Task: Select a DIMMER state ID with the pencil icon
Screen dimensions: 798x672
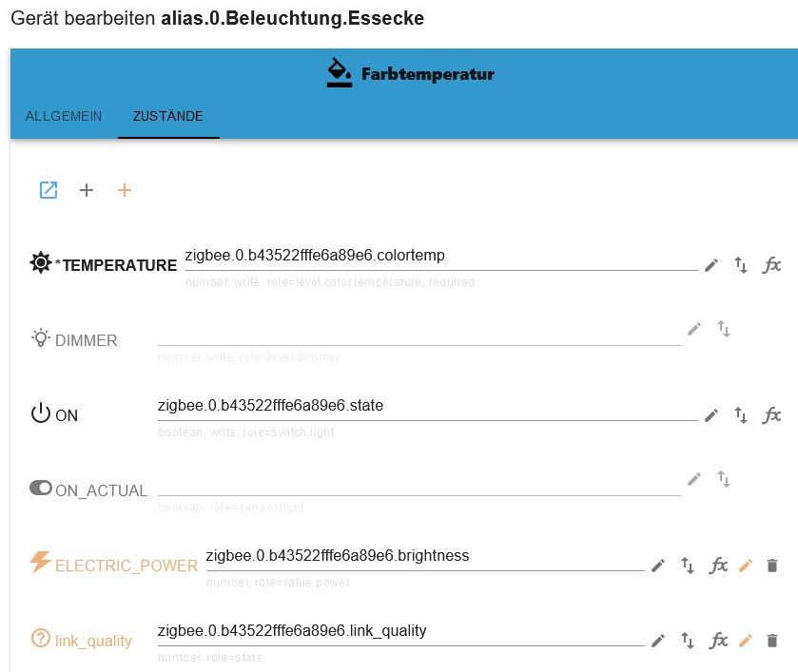Action: click(x=693, y=329)
